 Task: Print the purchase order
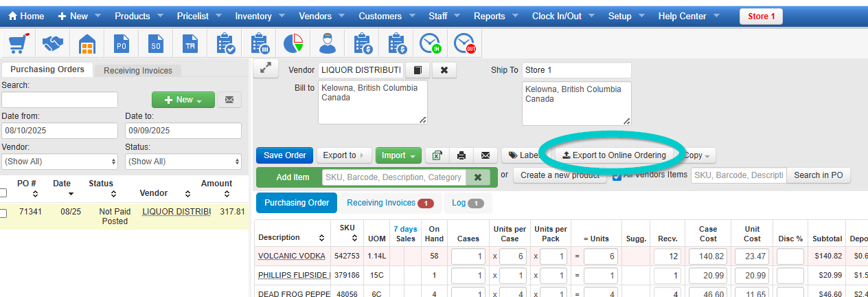point(461,155)
